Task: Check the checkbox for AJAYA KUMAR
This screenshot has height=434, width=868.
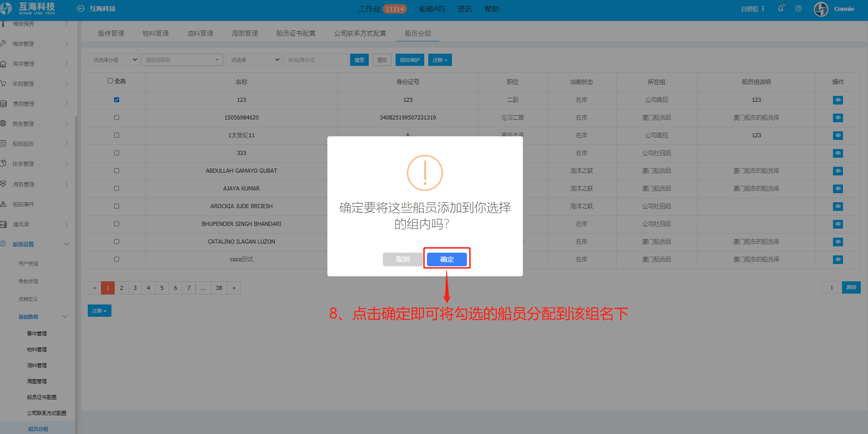Action: [x=116, y=188]
